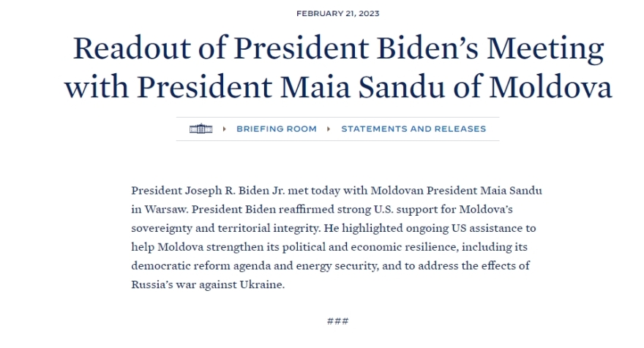The image size is (644, 348).
Task: Click the arrow right of the White House icon
Action: 224,129
